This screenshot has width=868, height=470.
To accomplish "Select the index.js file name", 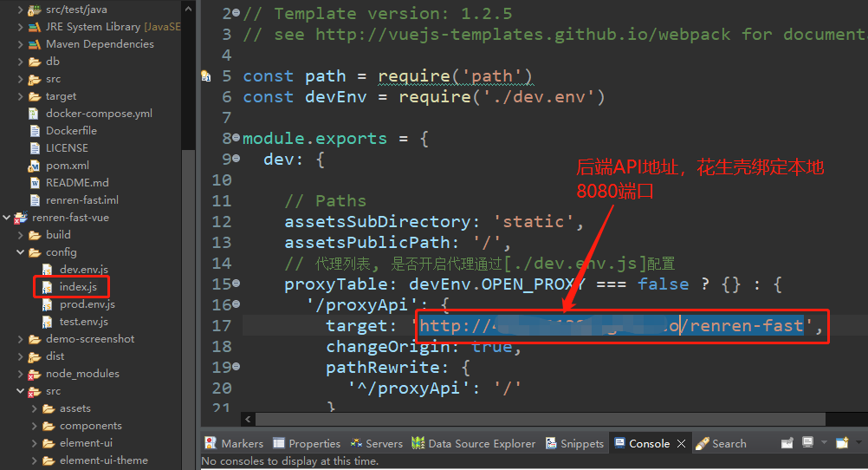I will click(x=78, y=286).
